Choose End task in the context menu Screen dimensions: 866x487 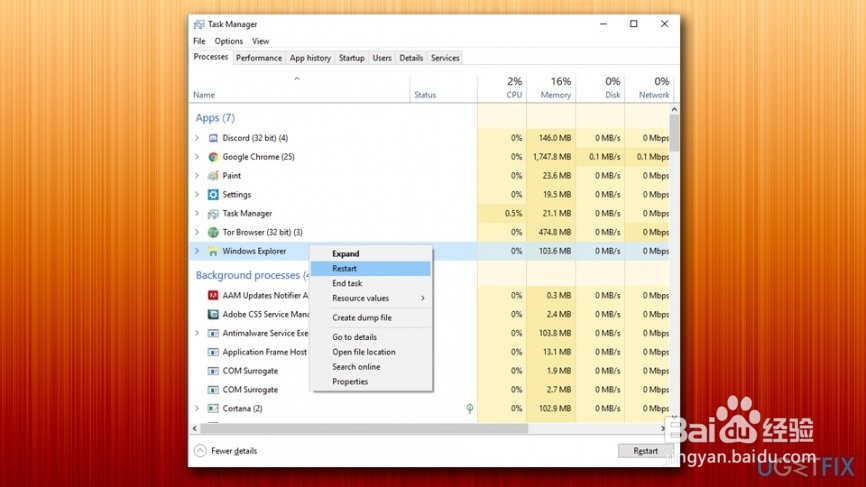point(371,283)
